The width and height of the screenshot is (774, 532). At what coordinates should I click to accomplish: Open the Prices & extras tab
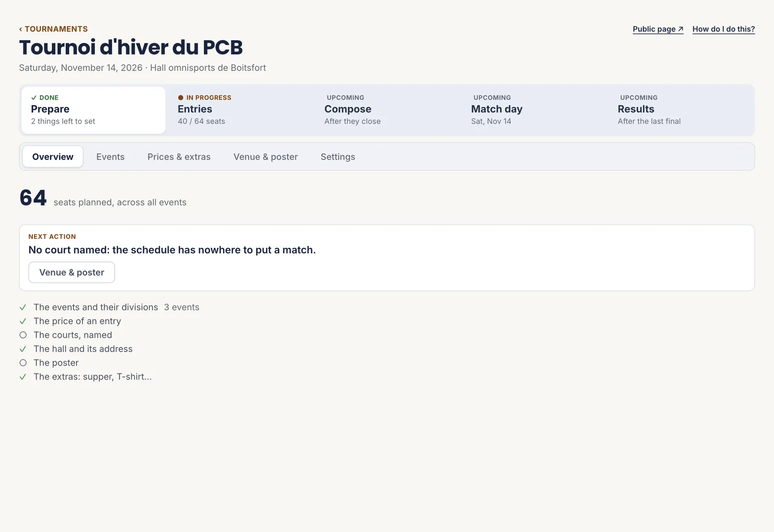pos(179,157)
